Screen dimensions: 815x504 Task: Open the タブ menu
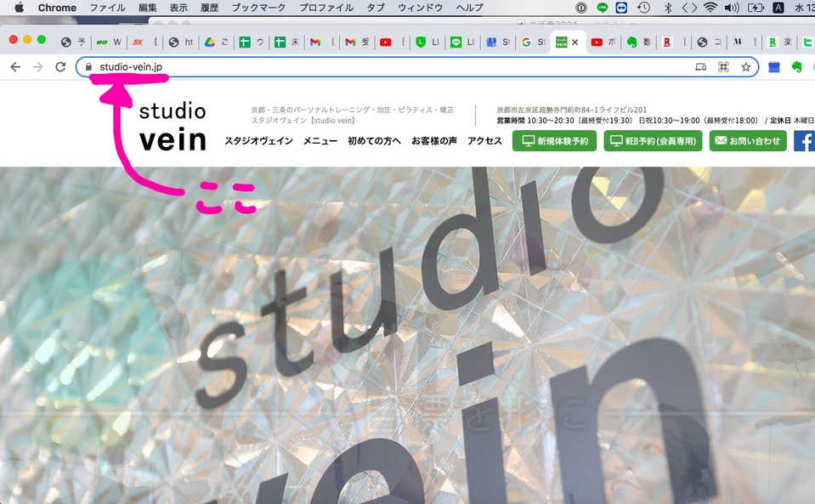point(376,8)
